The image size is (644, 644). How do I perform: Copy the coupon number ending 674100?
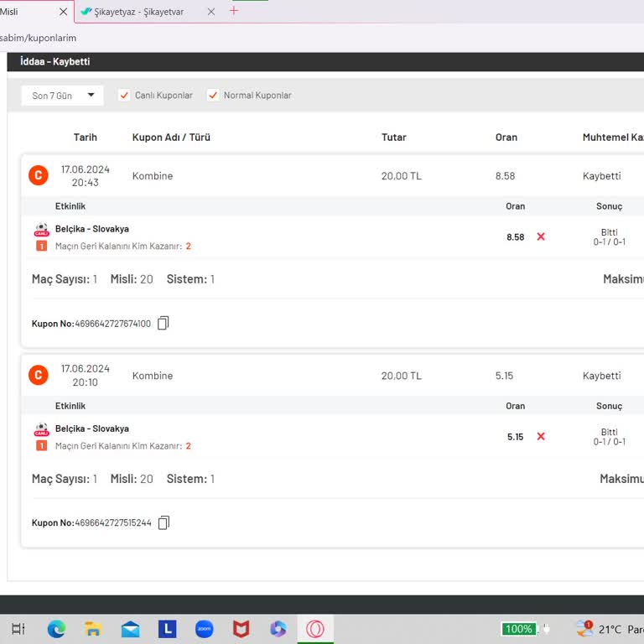[x=164, y=323]
